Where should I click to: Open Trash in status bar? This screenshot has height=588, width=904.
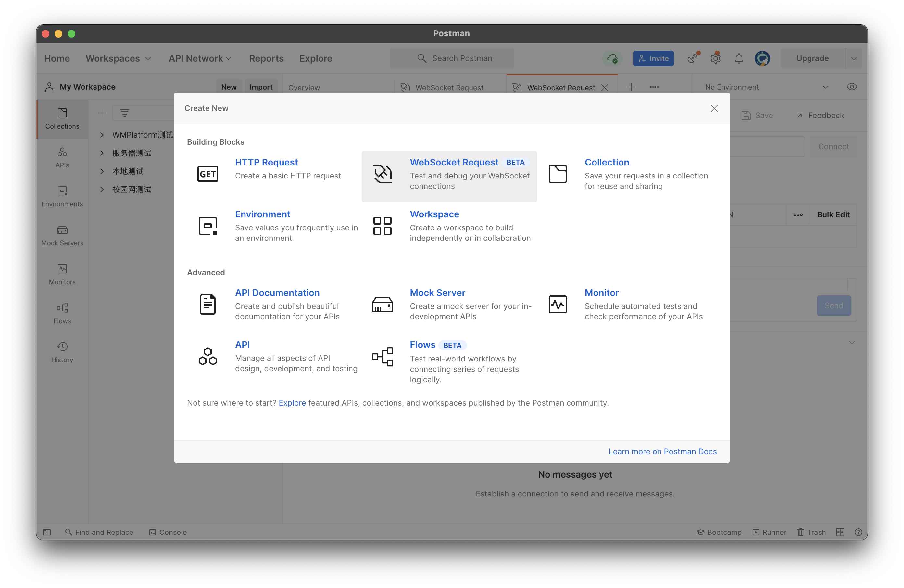[x=812, y=532]
